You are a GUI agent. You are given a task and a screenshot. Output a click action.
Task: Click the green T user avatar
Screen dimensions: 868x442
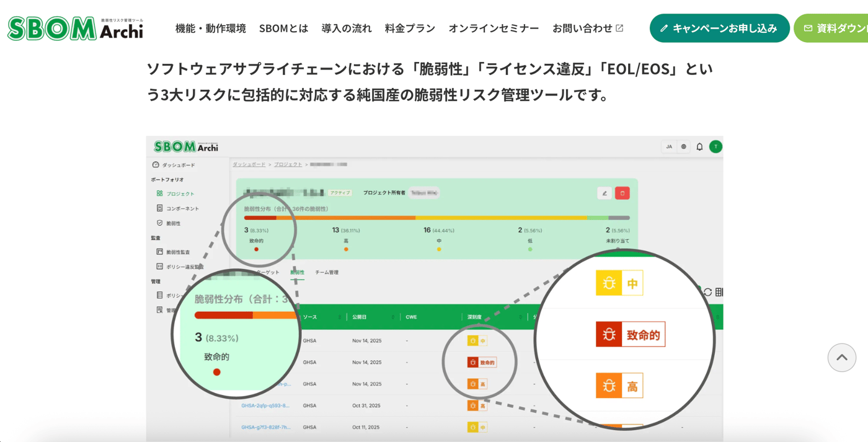coord(715,147)
